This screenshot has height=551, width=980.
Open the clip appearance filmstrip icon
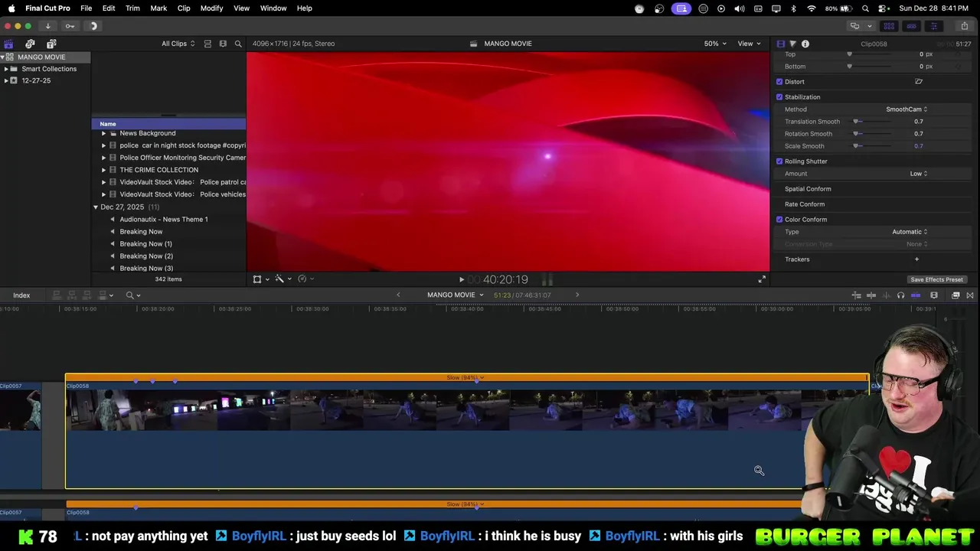(934, 295)
